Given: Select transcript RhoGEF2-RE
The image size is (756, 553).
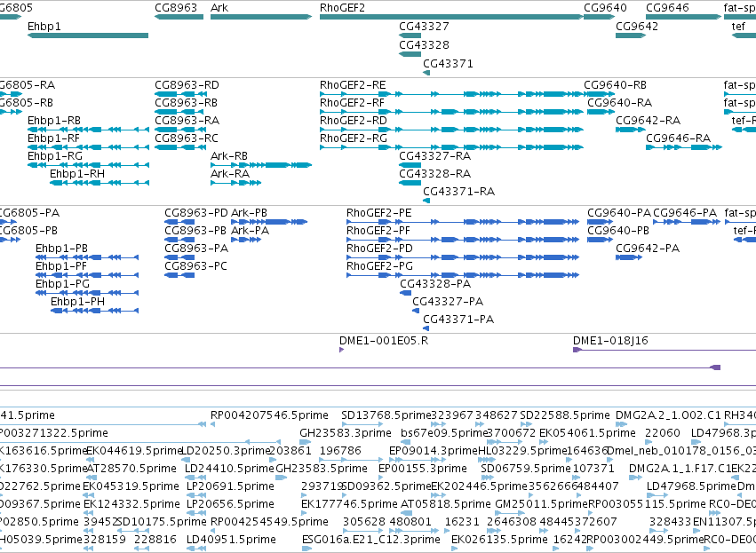Looking at the screenshot, I should [451, 94].
